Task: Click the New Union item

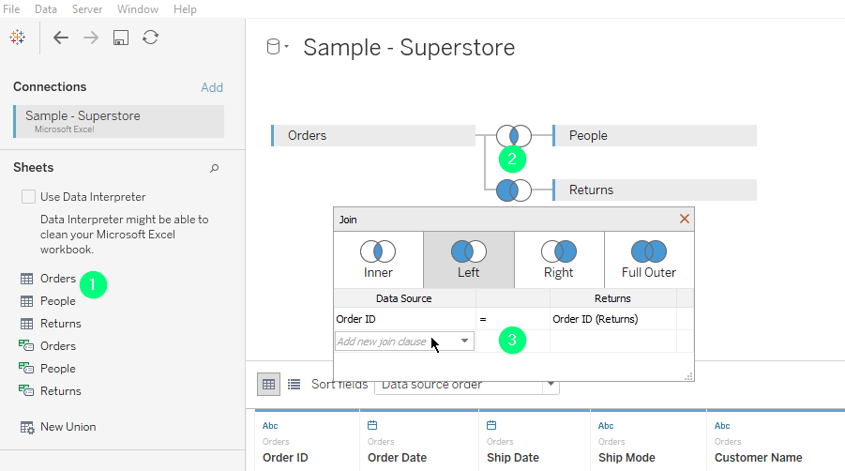Action: pyautogui.click(x=58, y=427)
